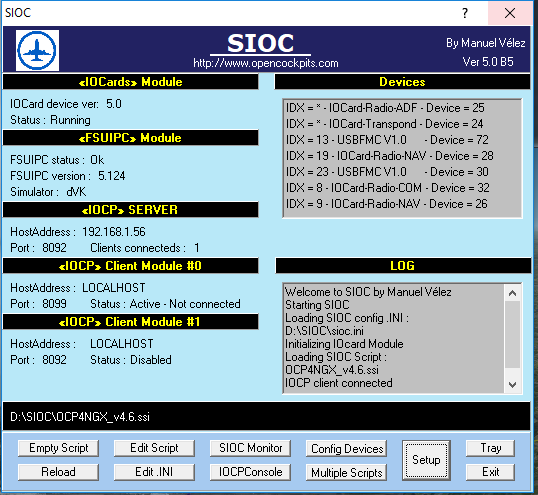This screenshot has width=538, height=495.
Task: Select the USBFMC V1.0 Device = 72 row
Action: (x=387, y=140)
